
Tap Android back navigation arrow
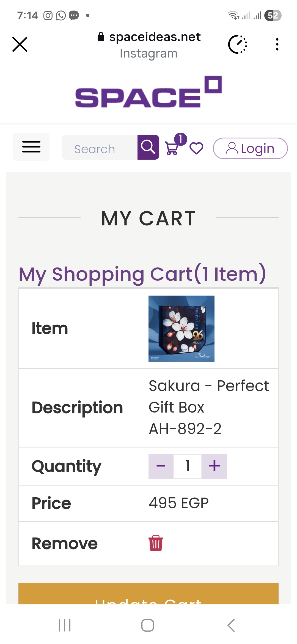tap(231, 625)
